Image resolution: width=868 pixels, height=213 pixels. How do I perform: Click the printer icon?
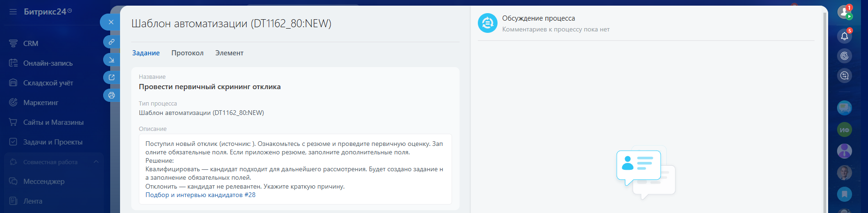(x=112, y=95)
